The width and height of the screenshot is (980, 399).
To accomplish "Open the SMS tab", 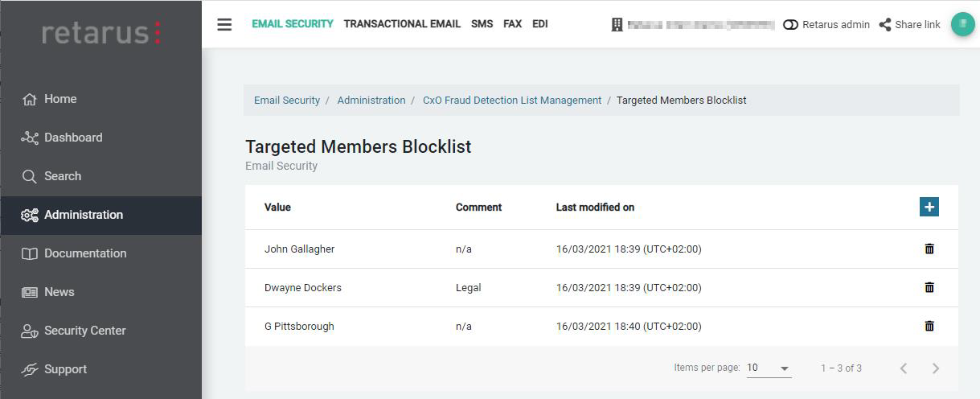I will point(482,24).
